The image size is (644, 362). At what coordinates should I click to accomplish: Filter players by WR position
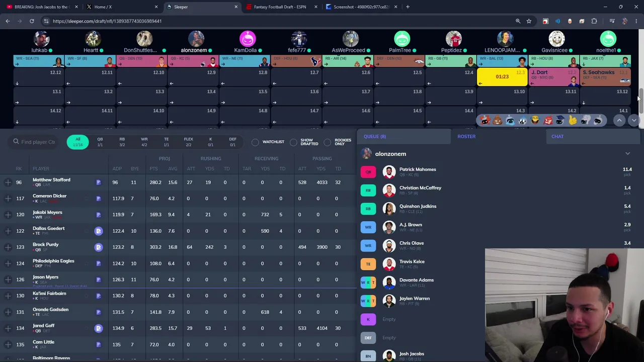tap(144, 142)
